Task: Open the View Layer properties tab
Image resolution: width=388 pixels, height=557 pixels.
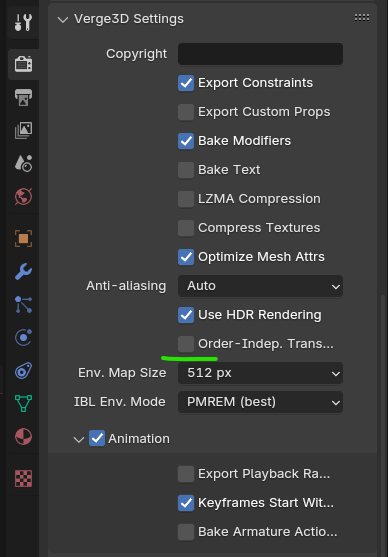Action: pyautogui.click(x=23, y=130)
